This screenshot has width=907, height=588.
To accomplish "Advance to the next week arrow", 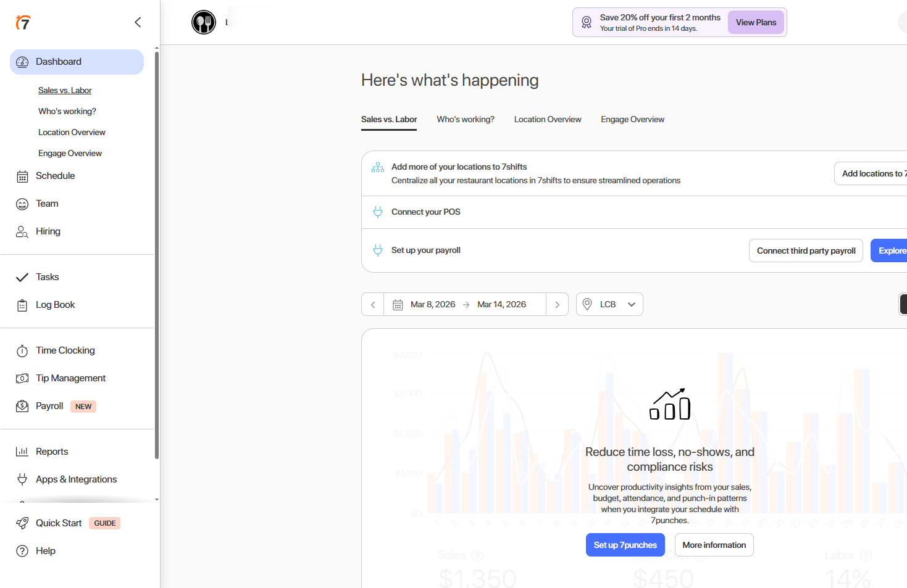I will pyautogui.click(x=557, y=305).
